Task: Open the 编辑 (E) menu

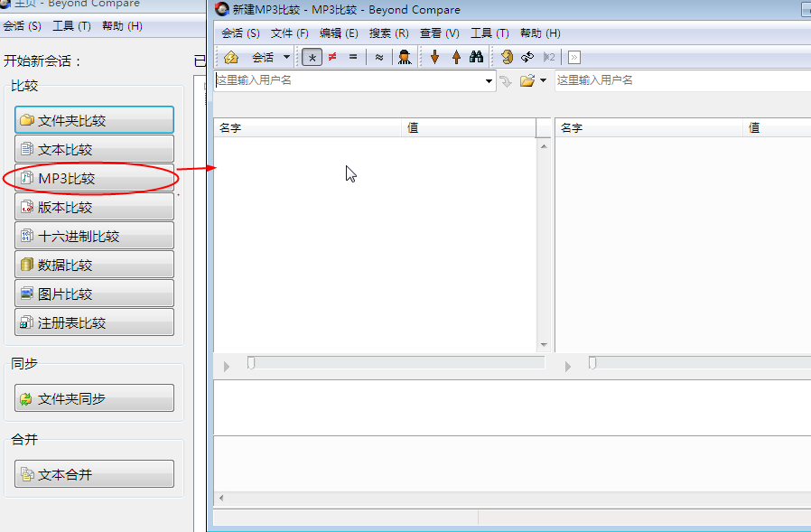Action: tap(339, 33)
